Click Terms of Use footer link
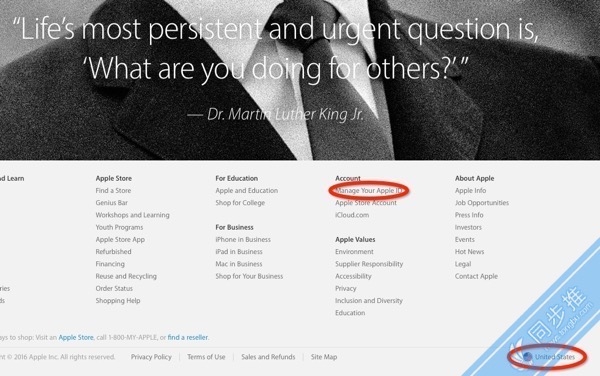Screen dimensions: 600x376 [x=206, y=357]
